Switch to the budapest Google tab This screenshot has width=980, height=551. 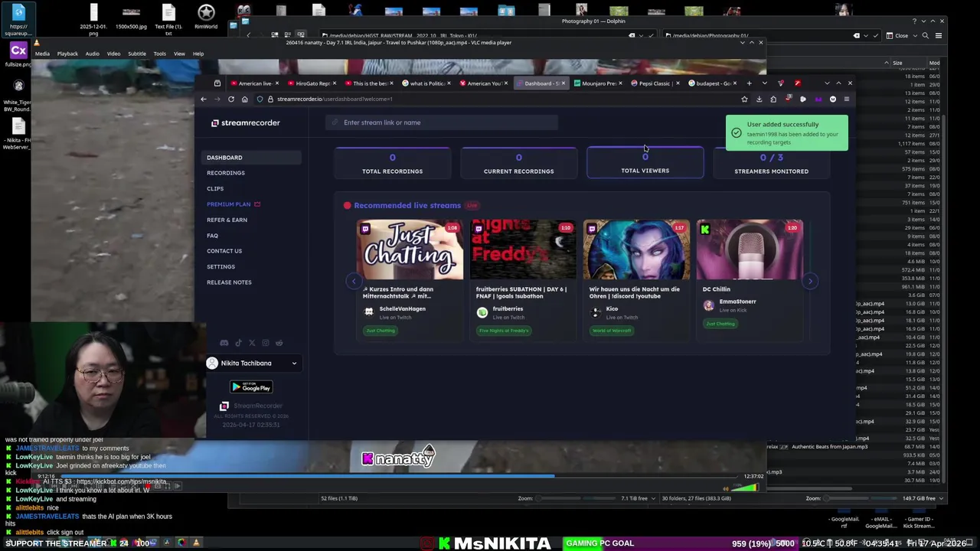click(713, 83)
